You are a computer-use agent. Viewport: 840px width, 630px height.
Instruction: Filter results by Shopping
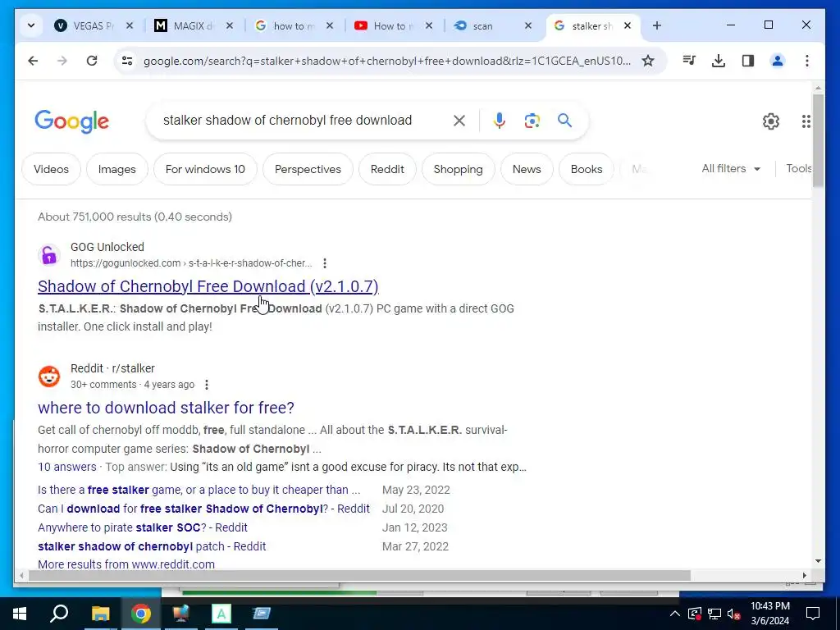458,169
